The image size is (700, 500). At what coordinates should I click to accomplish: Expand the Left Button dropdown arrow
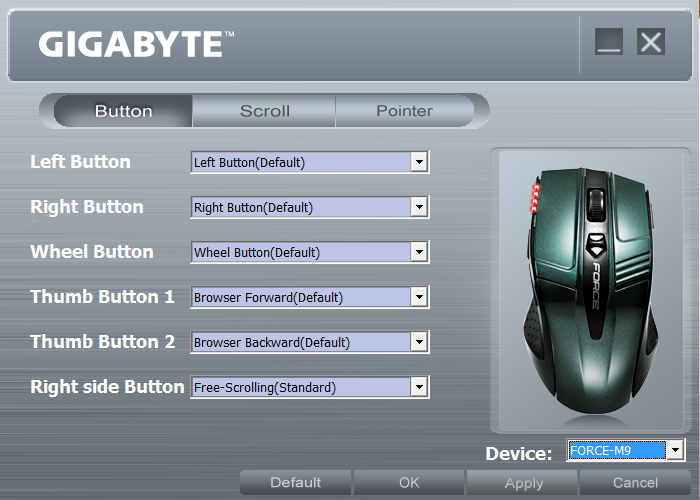[419, 162]
